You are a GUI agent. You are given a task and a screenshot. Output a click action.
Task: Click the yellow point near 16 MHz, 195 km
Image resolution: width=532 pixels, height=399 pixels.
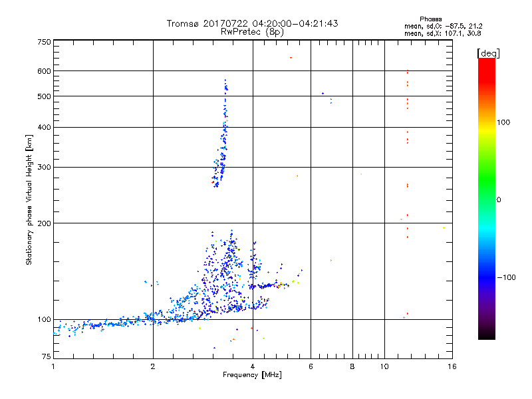[x=444, y=227]
